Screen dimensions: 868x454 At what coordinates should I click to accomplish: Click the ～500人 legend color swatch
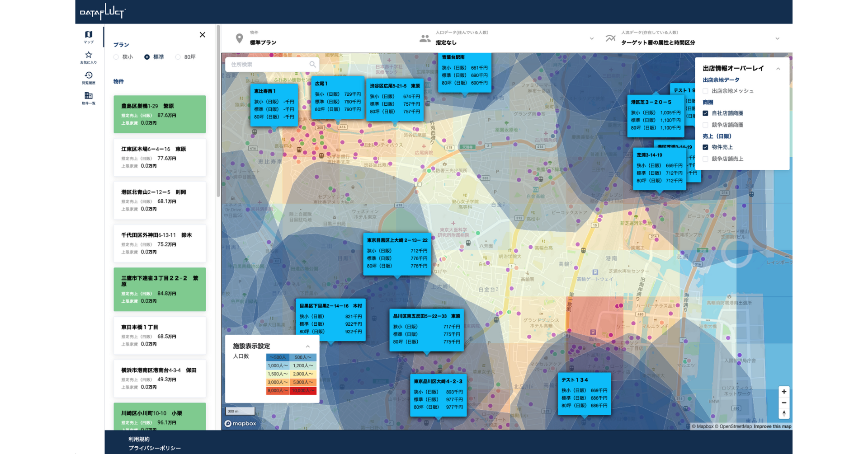click(x=278, y=357)
